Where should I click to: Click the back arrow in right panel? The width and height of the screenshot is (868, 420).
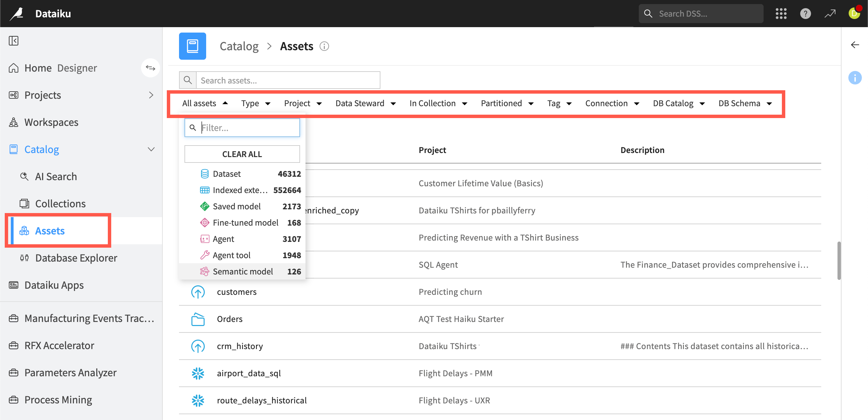(x=855, y=45)
